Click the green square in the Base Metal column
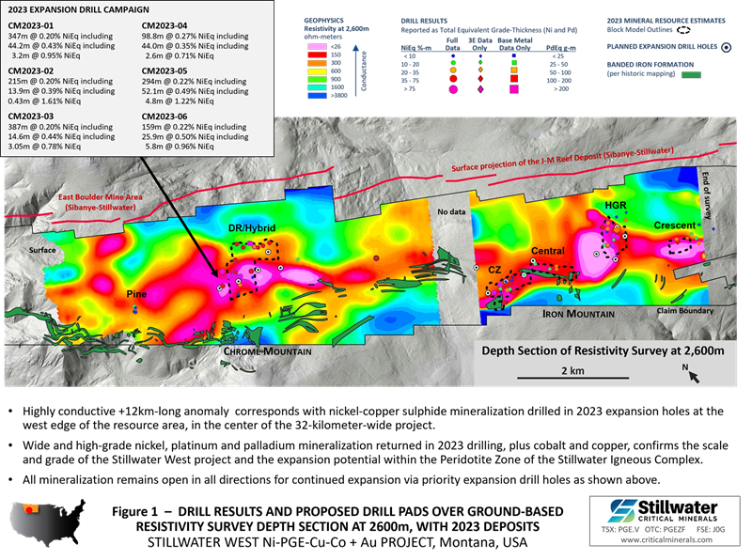752x560 pixels. tap(514, 63)
